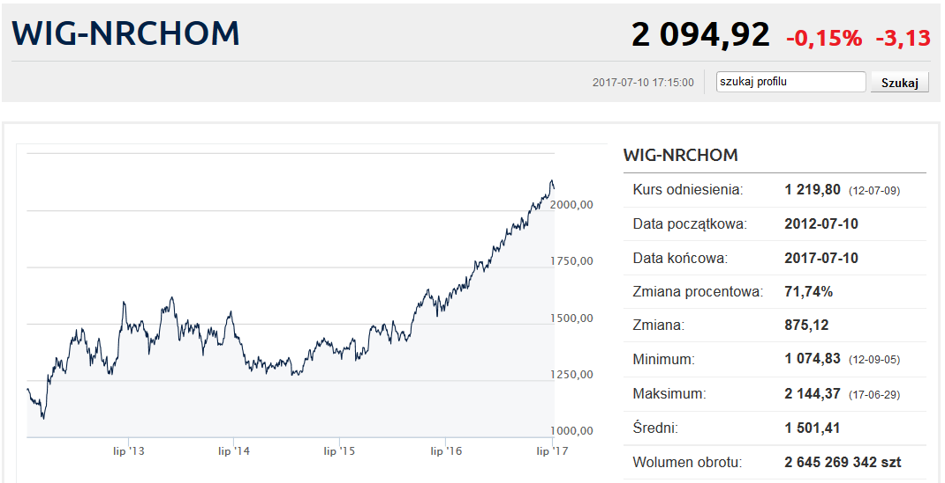This screenshot has height=483, width=945.
Task: Click the timestamp 2017-07-10 17:15:00
Action: tap(642, 83)
